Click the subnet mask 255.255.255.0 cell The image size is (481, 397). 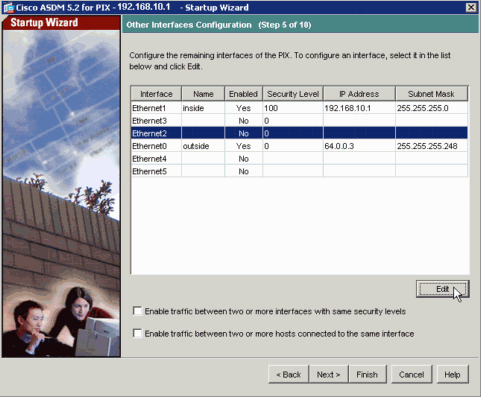[x=431, y=108]
